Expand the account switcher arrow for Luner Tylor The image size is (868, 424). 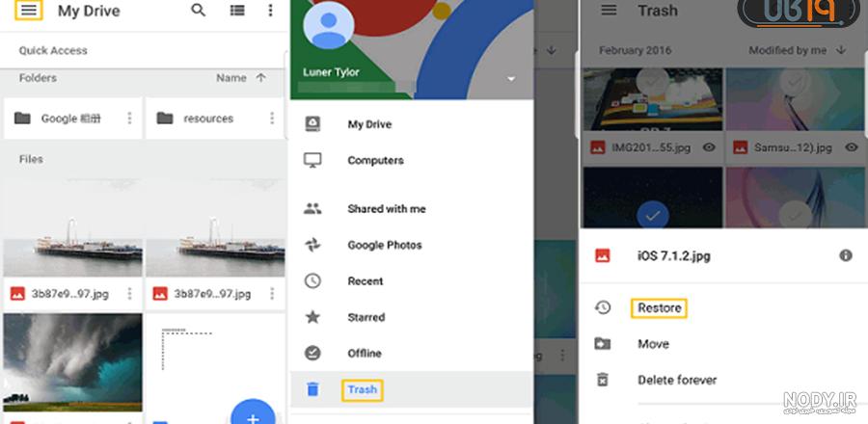pyautogui.click(x=511, y=80)
